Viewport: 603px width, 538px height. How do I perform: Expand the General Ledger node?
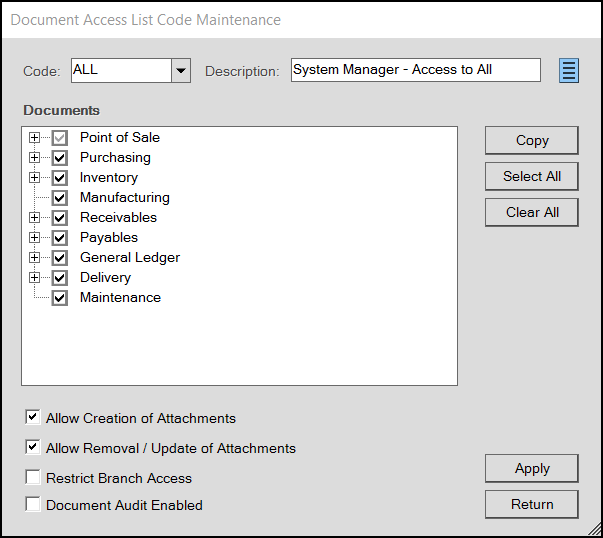[x=35, y=258]
